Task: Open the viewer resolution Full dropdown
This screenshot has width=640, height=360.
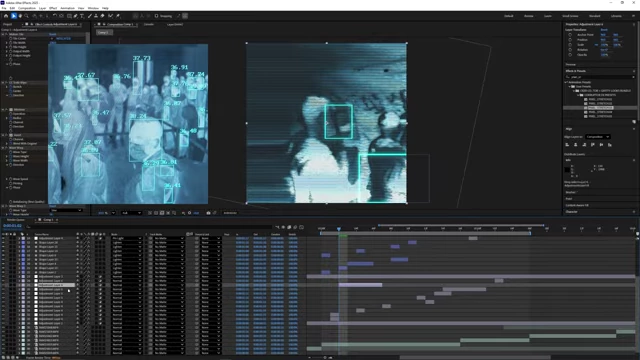Action: pyautogui.click(x=131, y=213)
